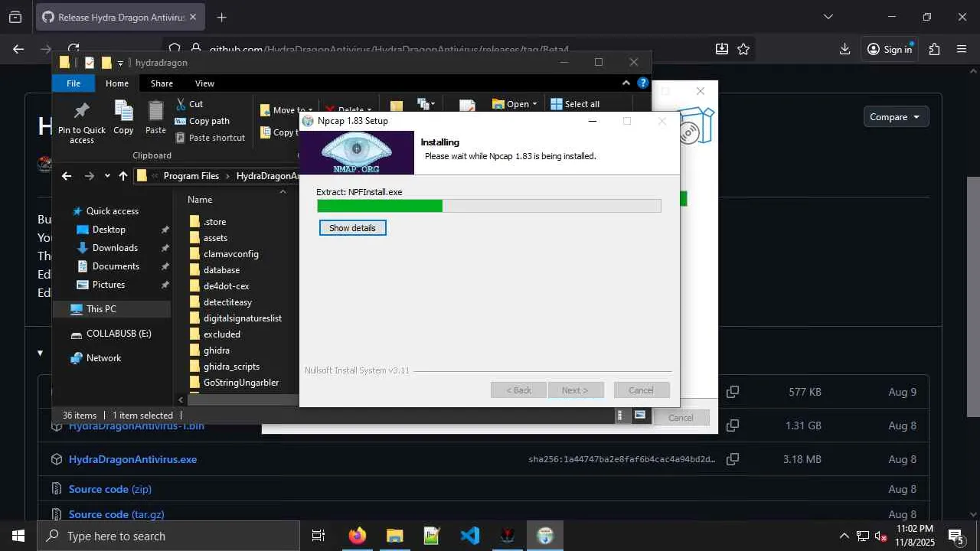Bookmark this page with the star icon
Image resolution: width=980 pixels, height=551 pixels.
tap(743, 49)
